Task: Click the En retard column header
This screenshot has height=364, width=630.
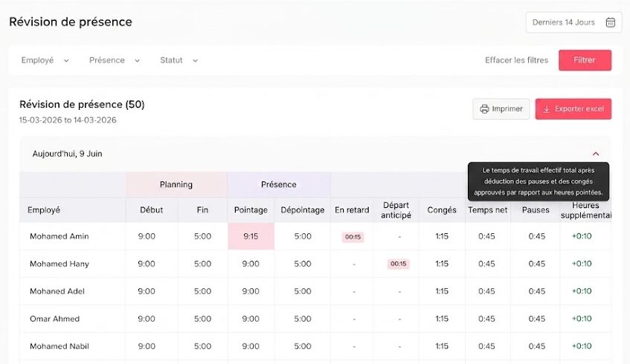Action: point(352,210)
